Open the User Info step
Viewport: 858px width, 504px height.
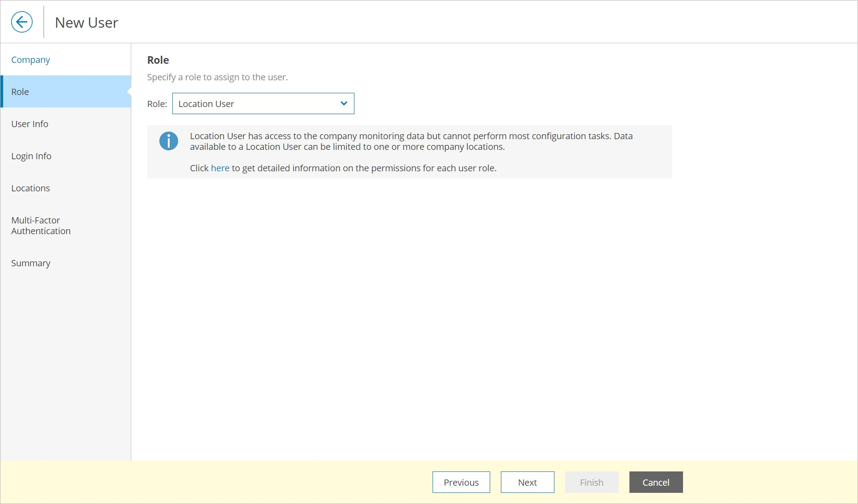pyautogui.click(x=29, y=124)
